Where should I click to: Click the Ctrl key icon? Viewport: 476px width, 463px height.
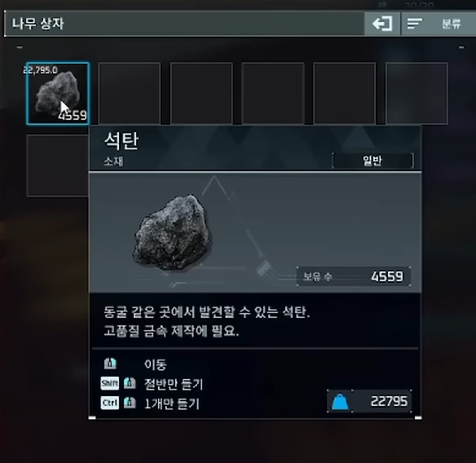[109, 403]
